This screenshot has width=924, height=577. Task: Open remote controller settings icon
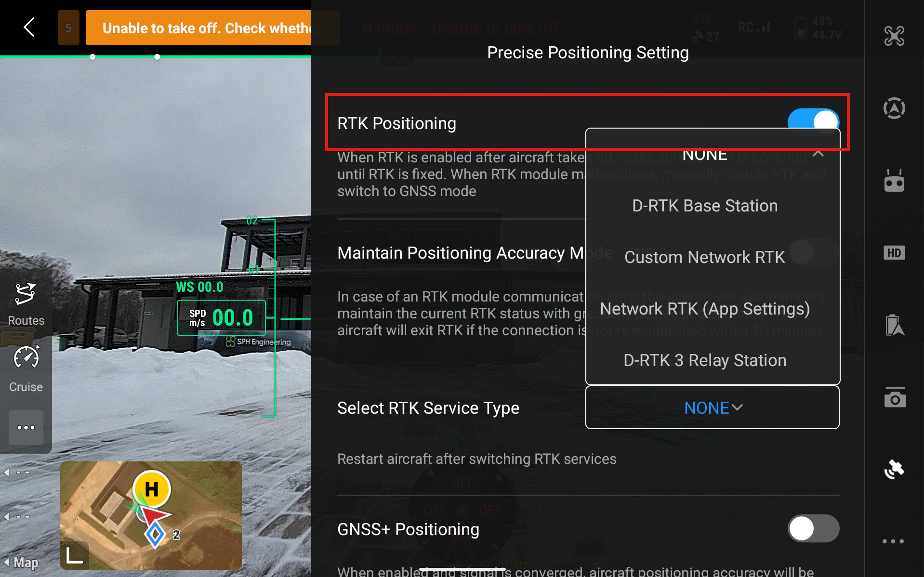[894, 181]
